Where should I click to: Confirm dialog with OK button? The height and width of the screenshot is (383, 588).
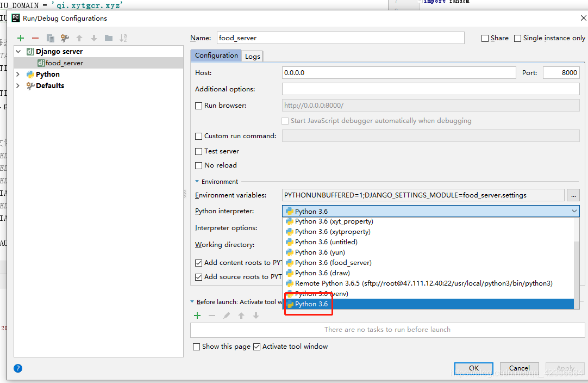(474, 368)
